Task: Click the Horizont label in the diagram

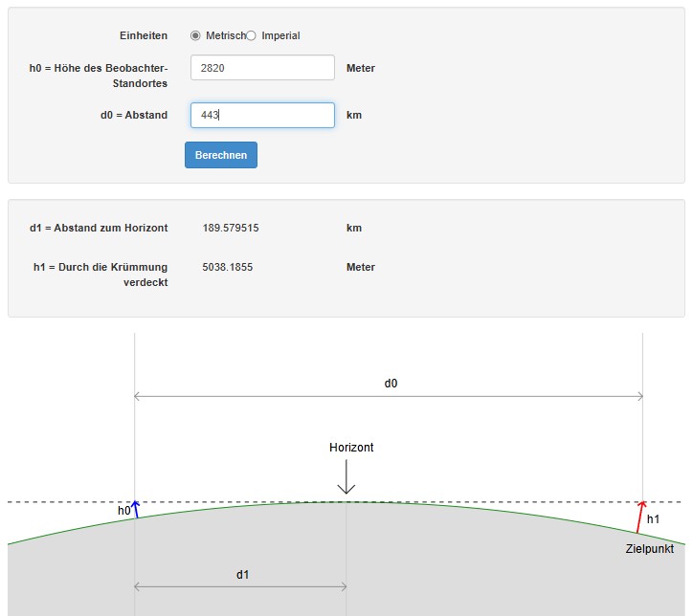Action: pos(351,448)
